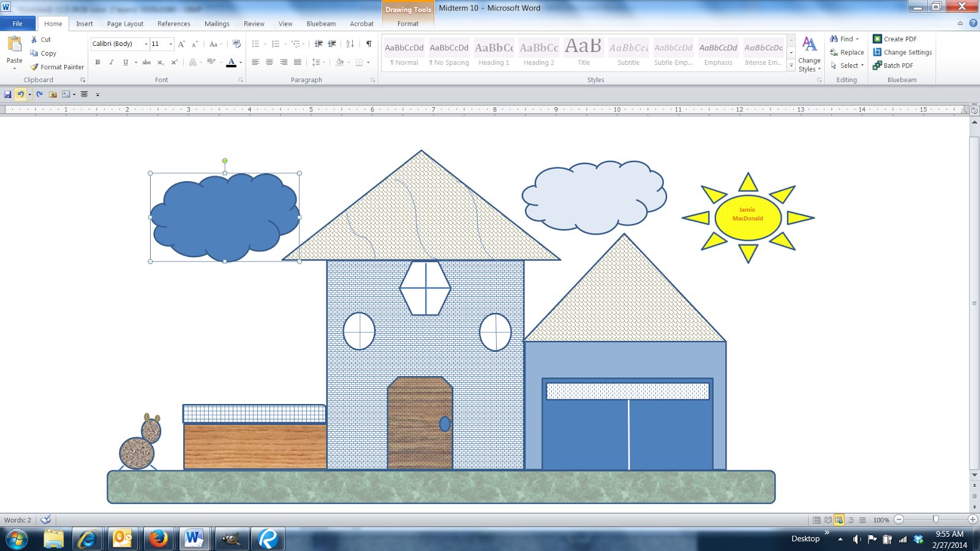The width and height of the screenshot is (980, 551).
Task: Click the Zoom Out minus button
Action: coord(899,520)
